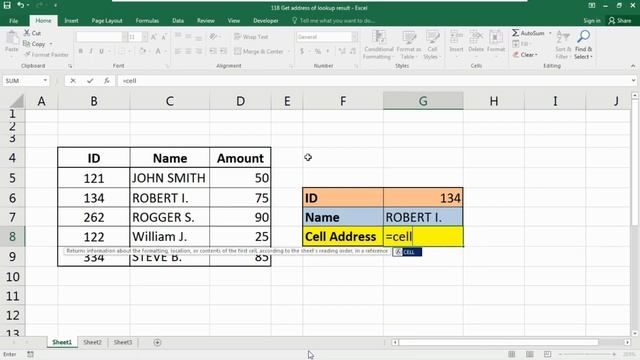Toggle Bold formatting
Viewport: 640px width, 360px height.
click(x=81, y=51)
